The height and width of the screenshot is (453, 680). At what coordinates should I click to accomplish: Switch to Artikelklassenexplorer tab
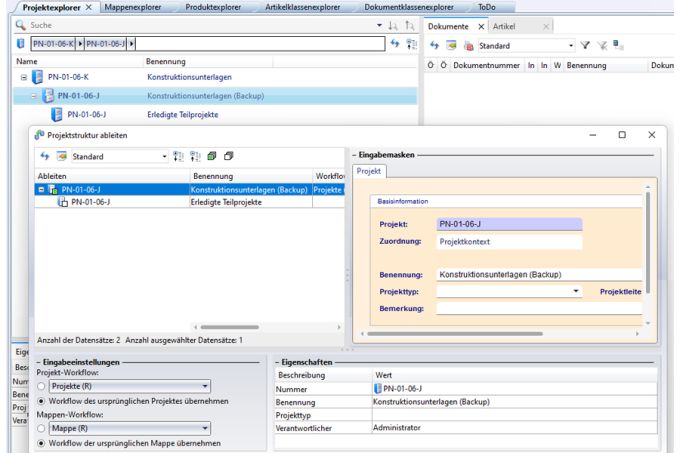pos(303,7)
